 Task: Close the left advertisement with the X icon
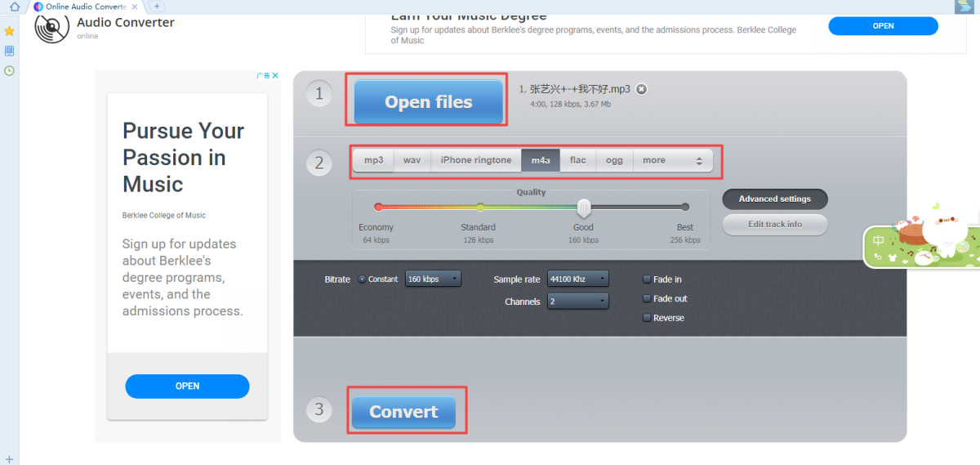275,75
